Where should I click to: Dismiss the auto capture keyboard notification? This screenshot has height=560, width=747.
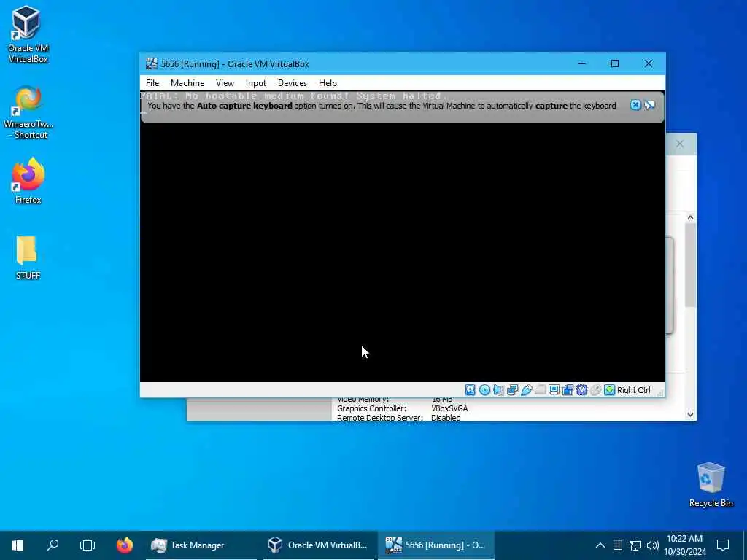point(635,105)
